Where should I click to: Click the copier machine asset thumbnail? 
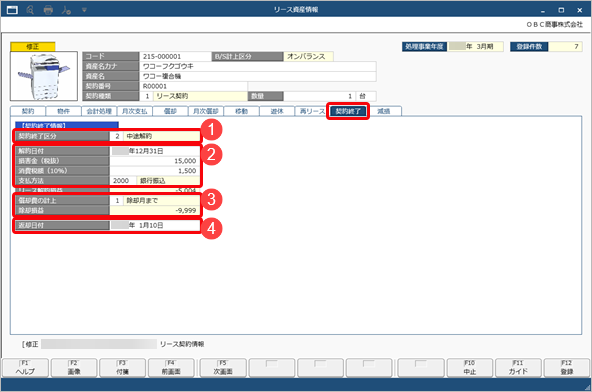44,76
